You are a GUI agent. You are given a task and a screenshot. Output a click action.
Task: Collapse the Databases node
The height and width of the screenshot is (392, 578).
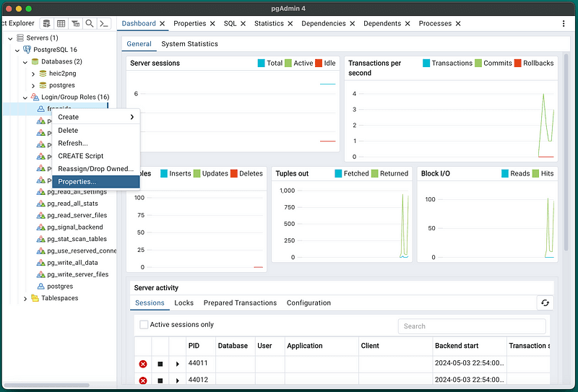[25, 61]
